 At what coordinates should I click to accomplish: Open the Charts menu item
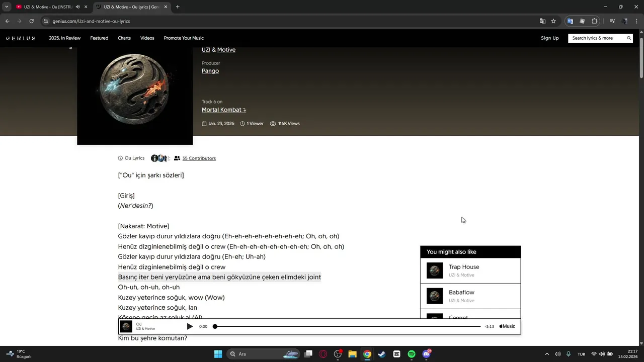[x=124, y=38]
